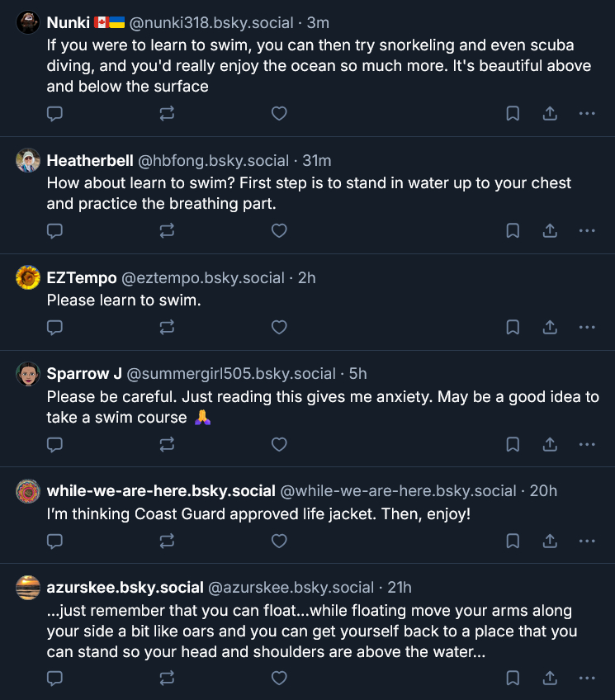Screen dimensions: 615x700
Task: Click azurskee's sunset avatar
Action: [x=28, y=588]
